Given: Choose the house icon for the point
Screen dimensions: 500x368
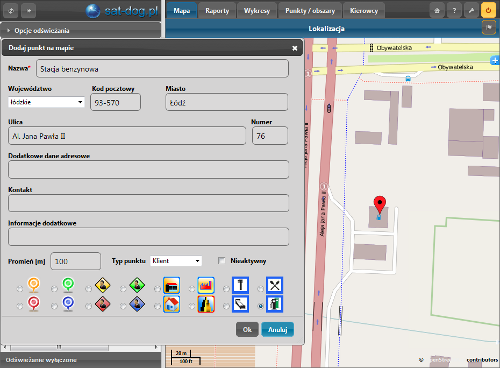Looking at the screenshot, I should point(172,304).
